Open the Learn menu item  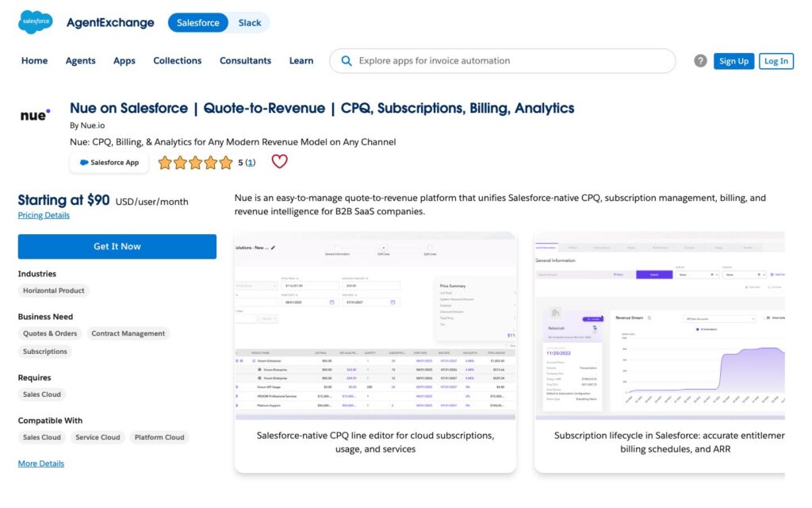click(301, 60)
